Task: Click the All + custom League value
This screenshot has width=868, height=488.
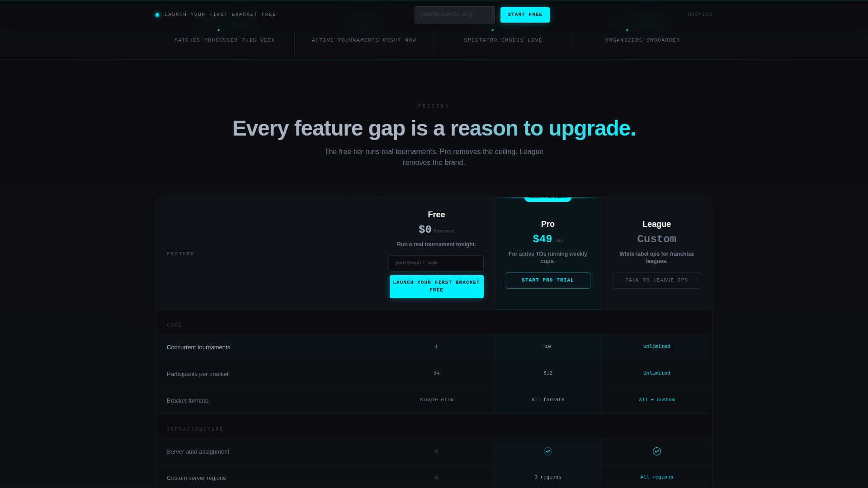Action: 656,400
